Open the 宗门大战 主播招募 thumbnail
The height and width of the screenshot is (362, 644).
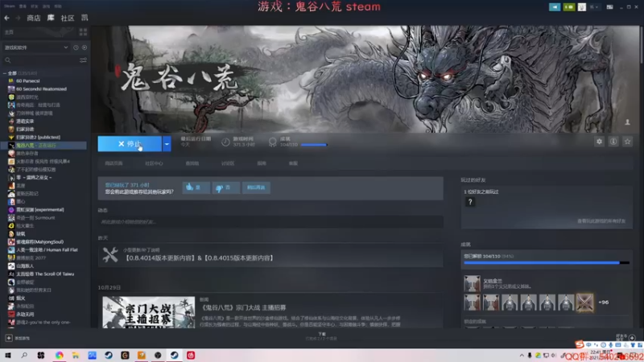(149, 312)
